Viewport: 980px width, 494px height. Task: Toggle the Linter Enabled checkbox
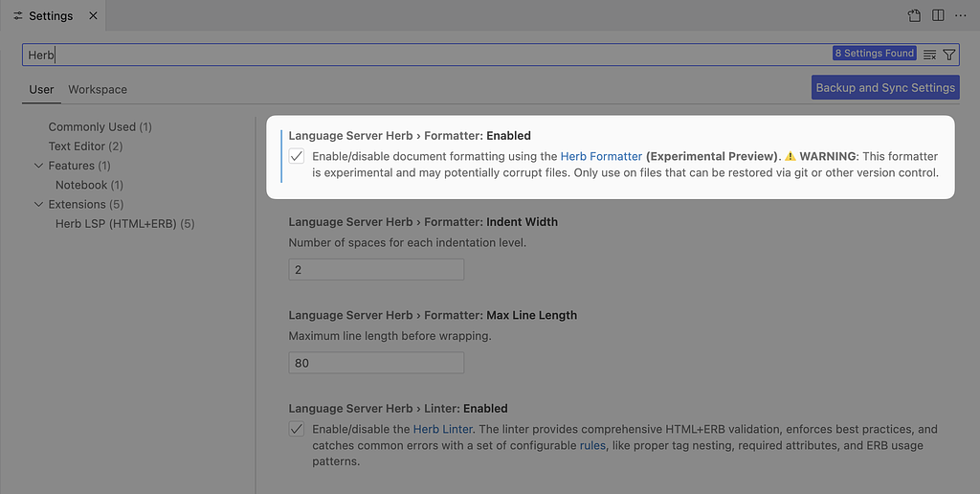pos(297,429)
